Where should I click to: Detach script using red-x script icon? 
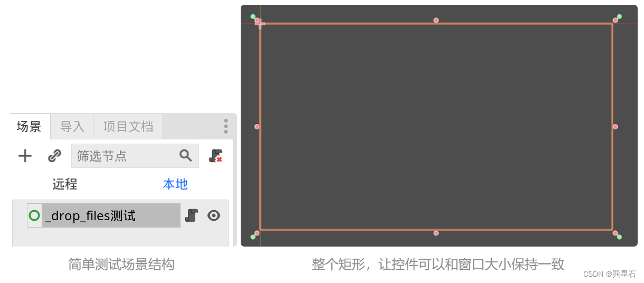[215, 156]
